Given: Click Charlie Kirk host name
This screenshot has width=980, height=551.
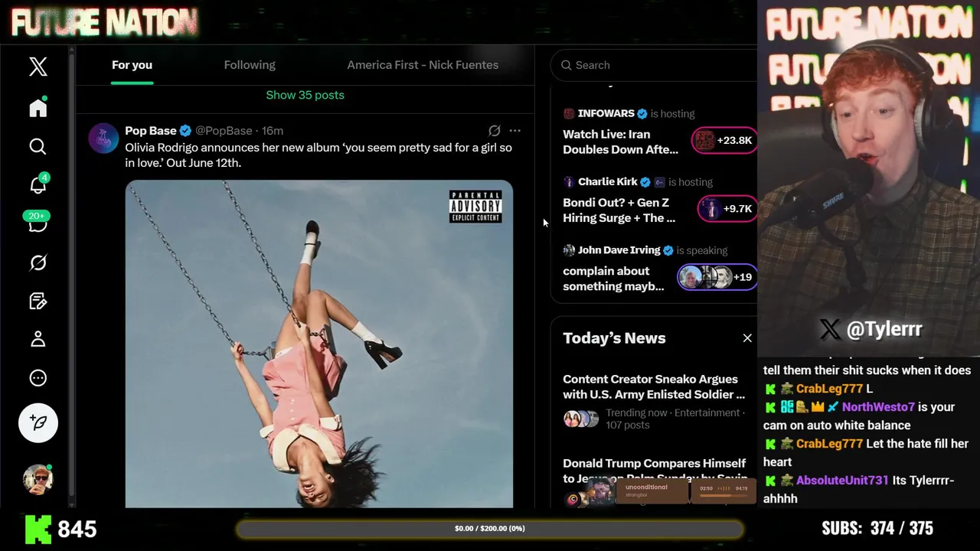Looking at the screenshot, I should tap(608, 181).
